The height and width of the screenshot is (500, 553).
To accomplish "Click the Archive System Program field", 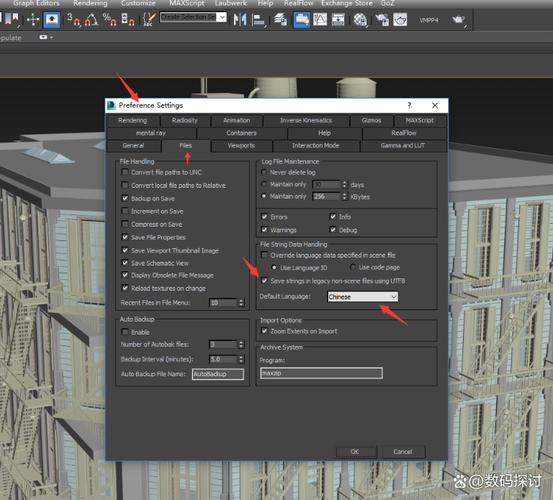I will coord(321,373).
